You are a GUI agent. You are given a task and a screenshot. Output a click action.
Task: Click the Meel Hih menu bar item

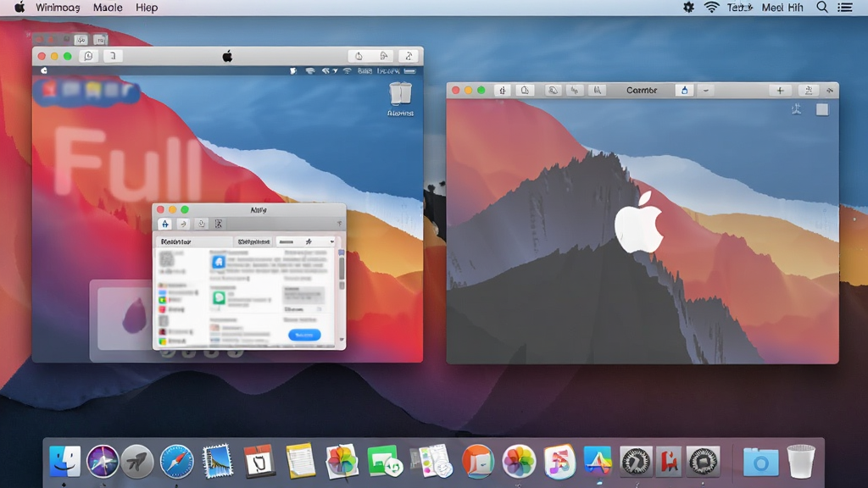point(782,8)
